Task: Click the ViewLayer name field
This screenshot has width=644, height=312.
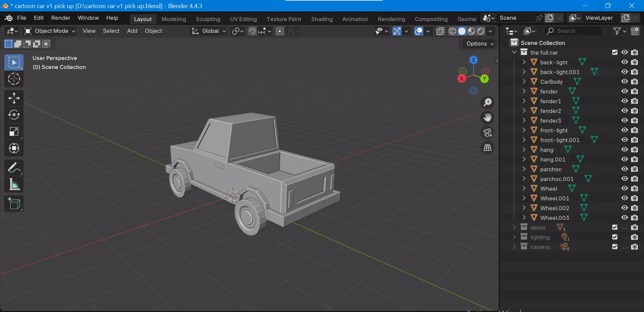Action: tap(601, 18)
